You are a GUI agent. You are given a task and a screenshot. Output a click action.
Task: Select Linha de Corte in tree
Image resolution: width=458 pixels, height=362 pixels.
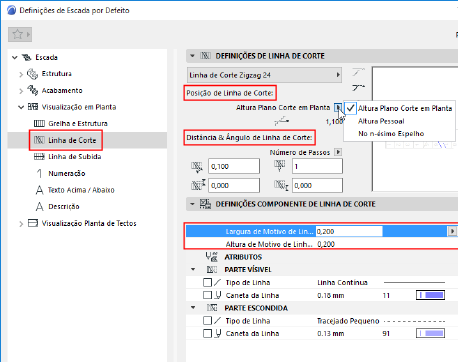[x=72, y=140]
